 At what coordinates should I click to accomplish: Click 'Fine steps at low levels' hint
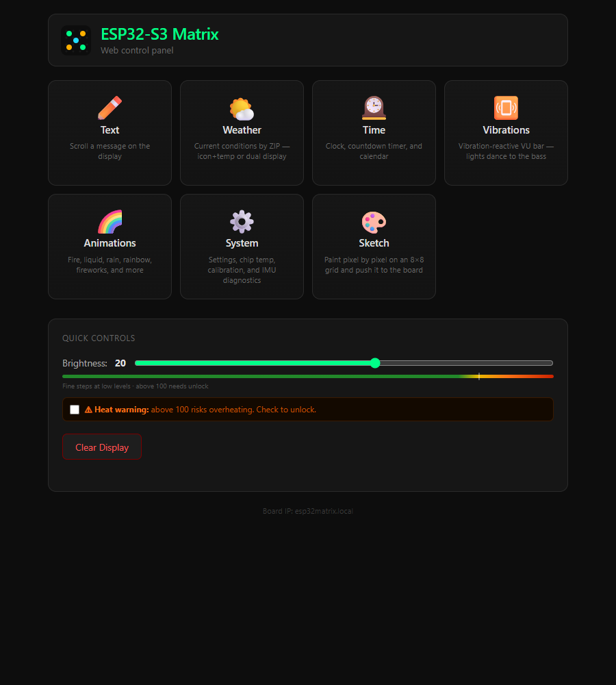pyautogui.click(x=136, y=386)
